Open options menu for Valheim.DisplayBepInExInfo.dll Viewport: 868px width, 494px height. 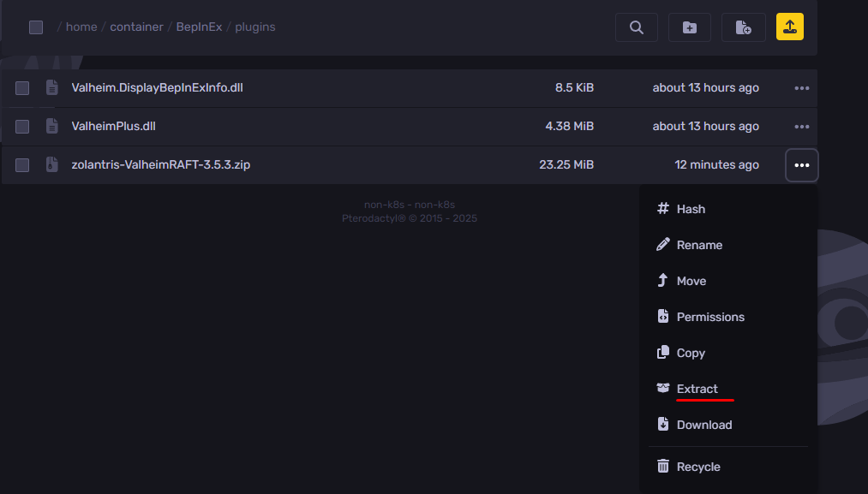pos(801,88)
